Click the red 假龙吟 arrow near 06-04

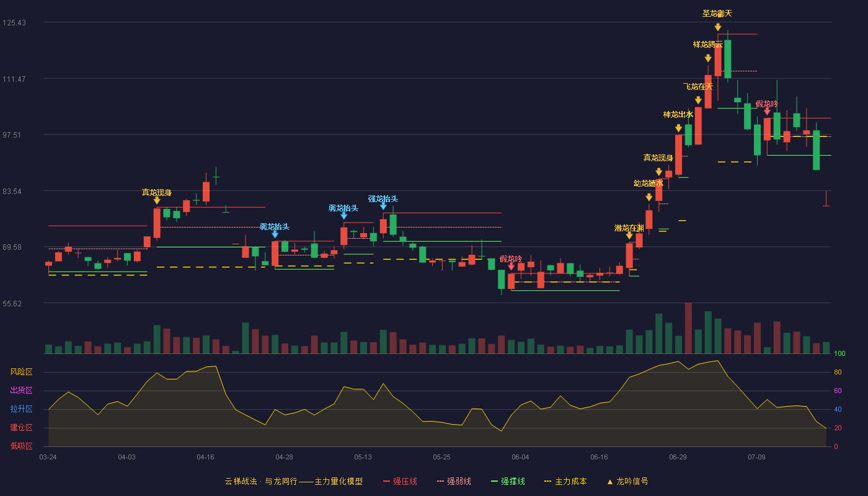[x=511, y=267]
